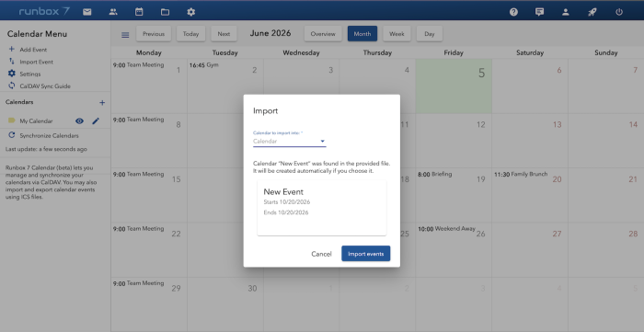Image resolution: width=644 pixels, height=332 pixels.
Task: Open the 10:00 Weekend Away event
Action: click(446, 229)
